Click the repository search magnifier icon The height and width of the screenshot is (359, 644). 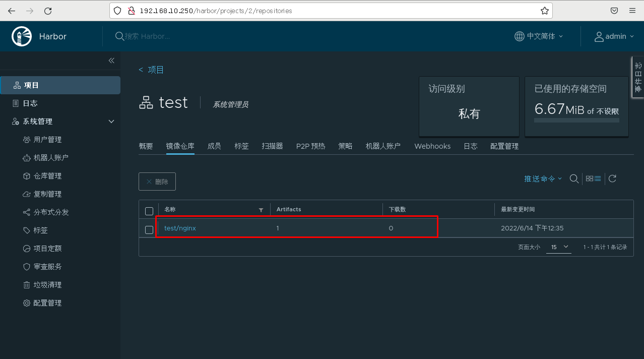click(x=574, y=178)
